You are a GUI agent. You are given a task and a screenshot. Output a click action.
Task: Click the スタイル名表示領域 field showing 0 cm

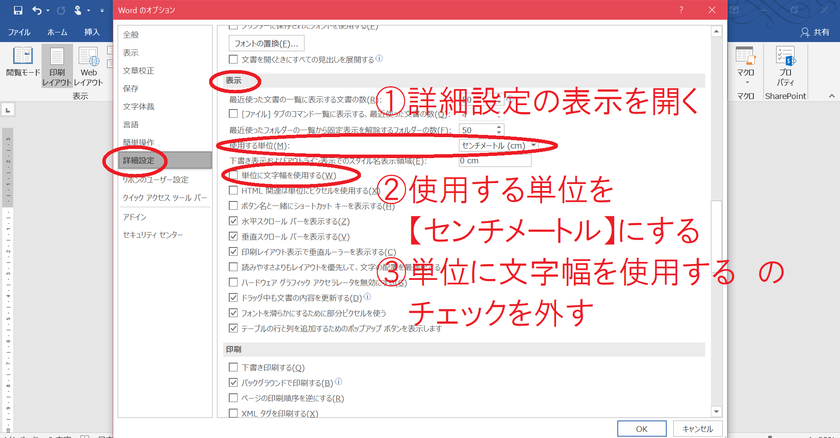click(x=494, y=161)
